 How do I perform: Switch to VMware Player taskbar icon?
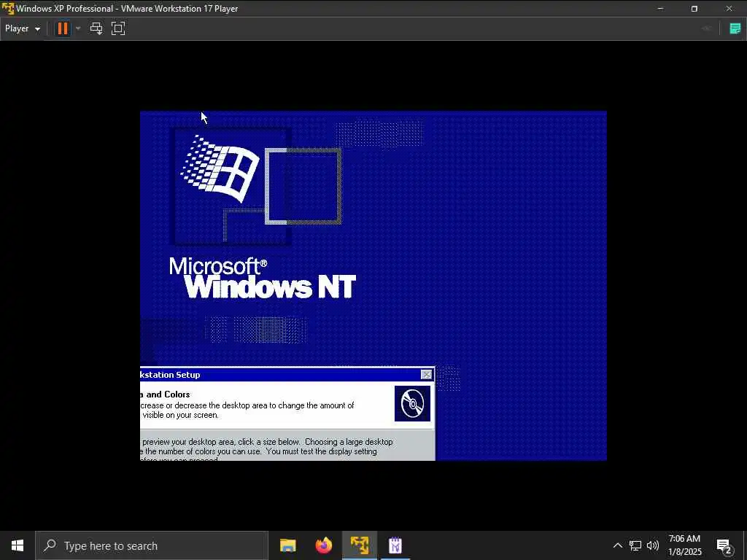click(x=360, y=545)
